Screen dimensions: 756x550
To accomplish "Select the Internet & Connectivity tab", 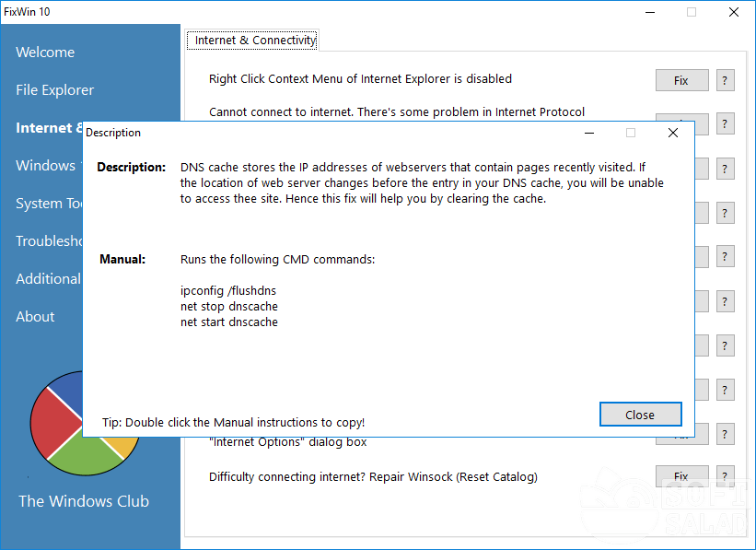I will tap(252, 40).
